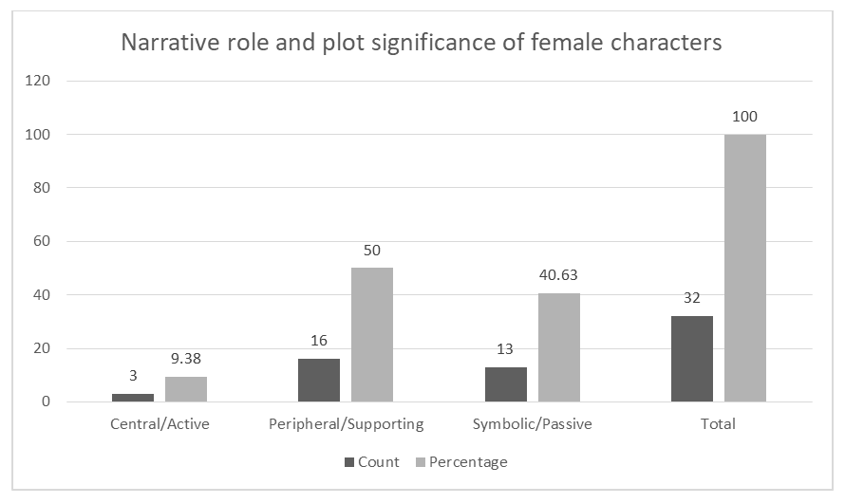
Task: Click the Count legend label
Action: [x=379, y=462]
